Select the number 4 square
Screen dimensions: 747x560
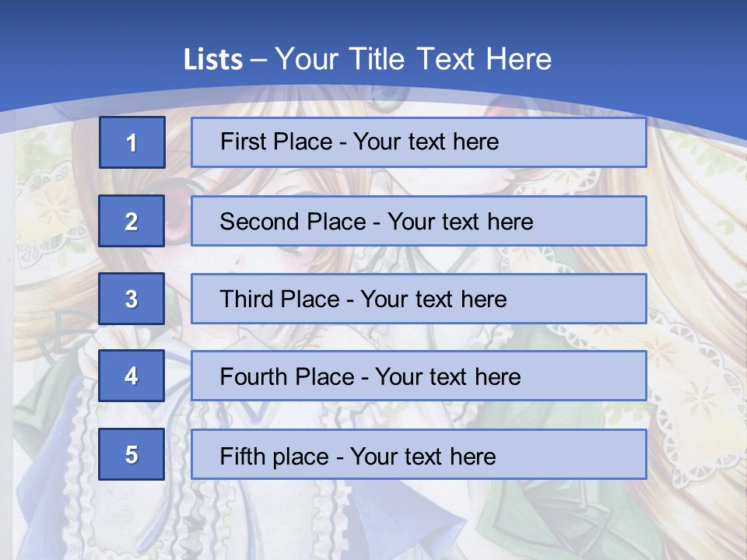coord(132,376)
